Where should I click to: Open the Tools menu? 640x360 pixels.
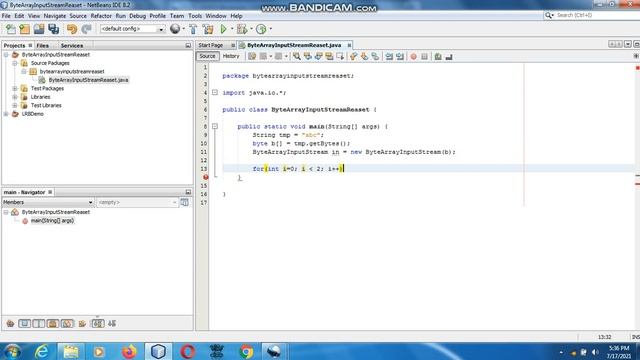coord(195,16)
